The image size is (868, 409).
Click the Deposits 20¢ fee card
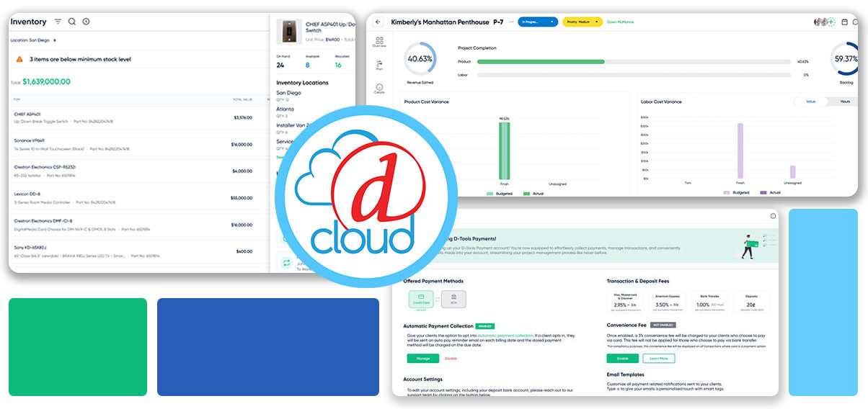pyautogui.click(x=751, y=302)
